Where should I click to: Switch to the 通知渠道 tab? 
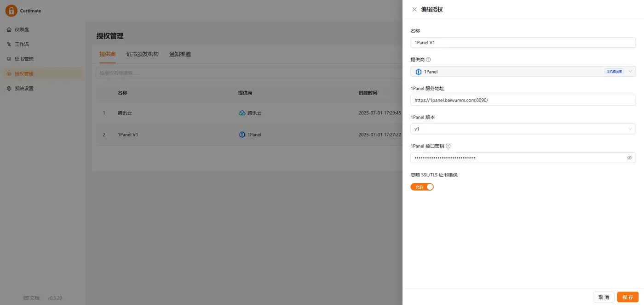point(180,54)
